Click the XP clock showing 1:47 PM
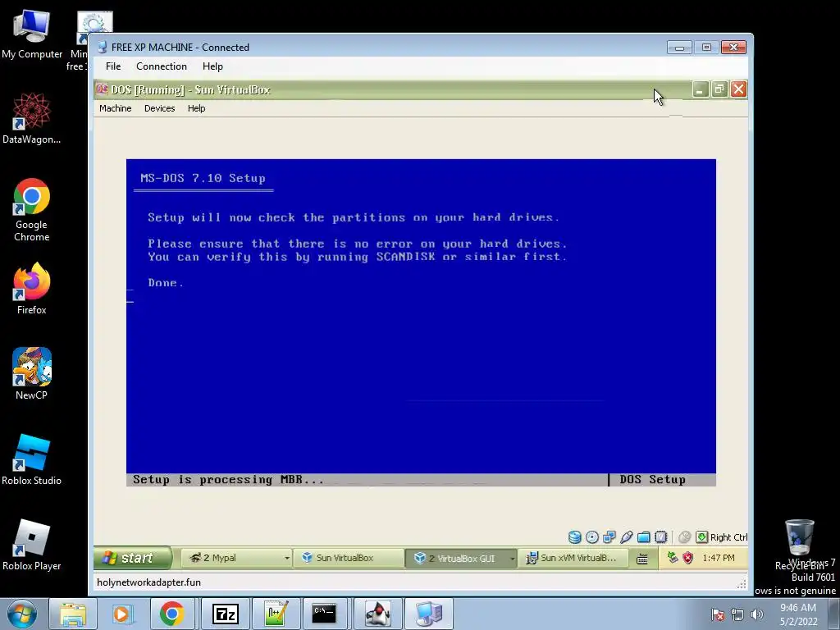The height and width of the screenshot is (630, 840). pyautogui.click(x=719, y=558)
